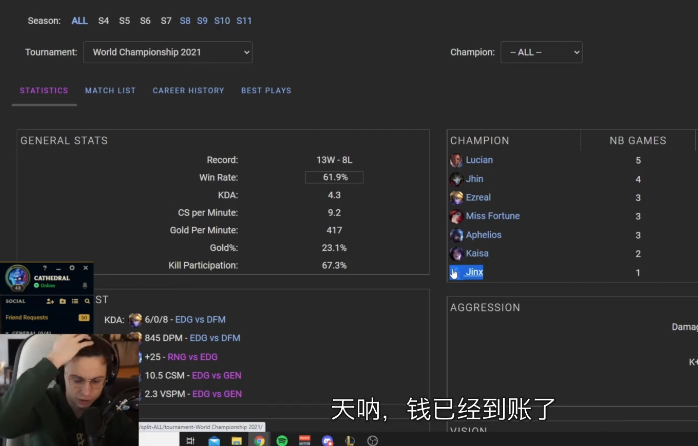698x446 pixels.
Task: Filter by season S11
Action: pyautogui.click(x=244, y=21)
